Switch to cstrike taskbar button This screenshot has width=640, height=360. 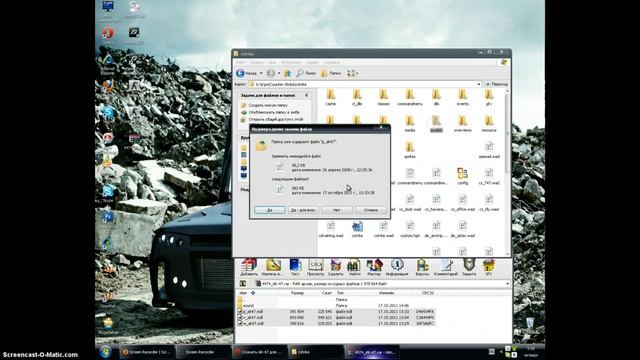point(315,352)
